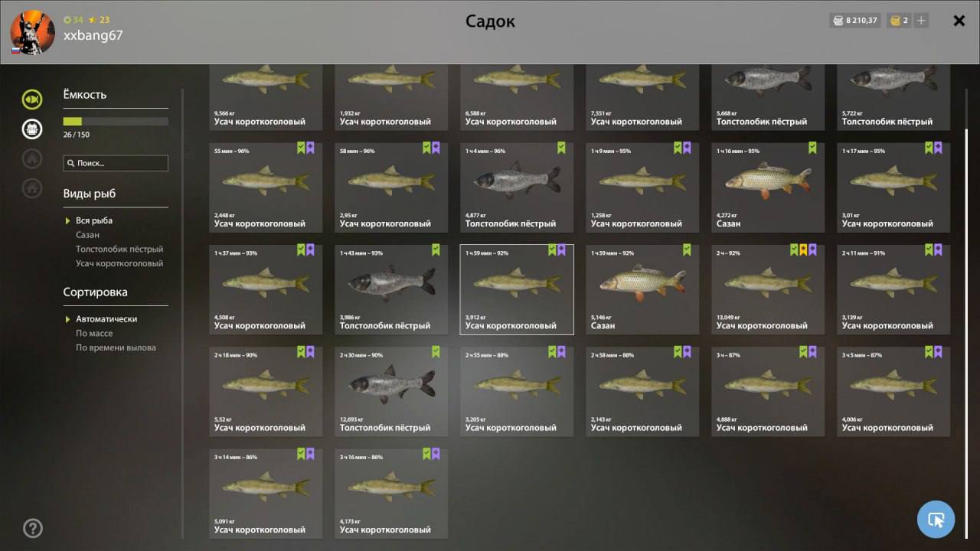Click the capacity progress bar 26 / 150

116,122
